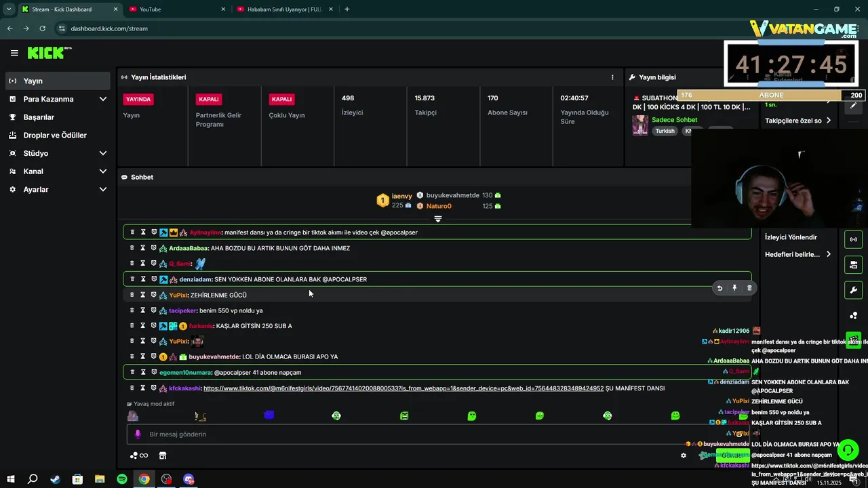Click the Sadece Sohbet category link

[x=674, y=120]
